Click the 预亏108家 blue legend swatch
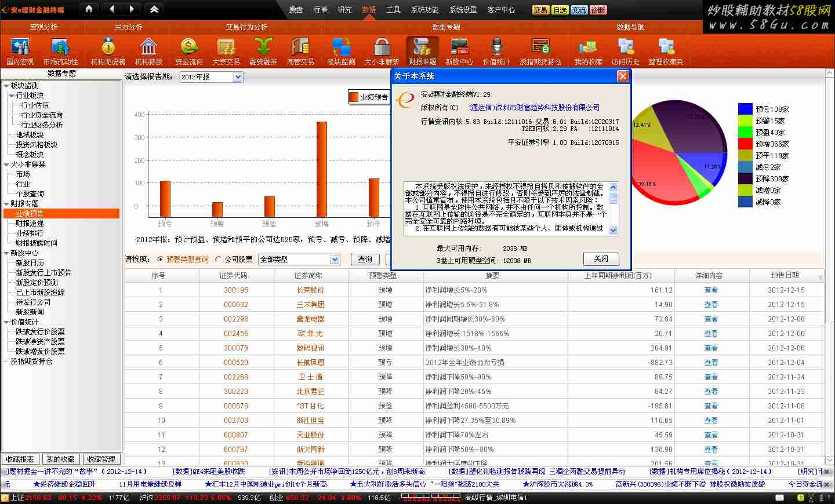Image resolution: width=835 pixels, height=504 pixels. tap(745, 109)
